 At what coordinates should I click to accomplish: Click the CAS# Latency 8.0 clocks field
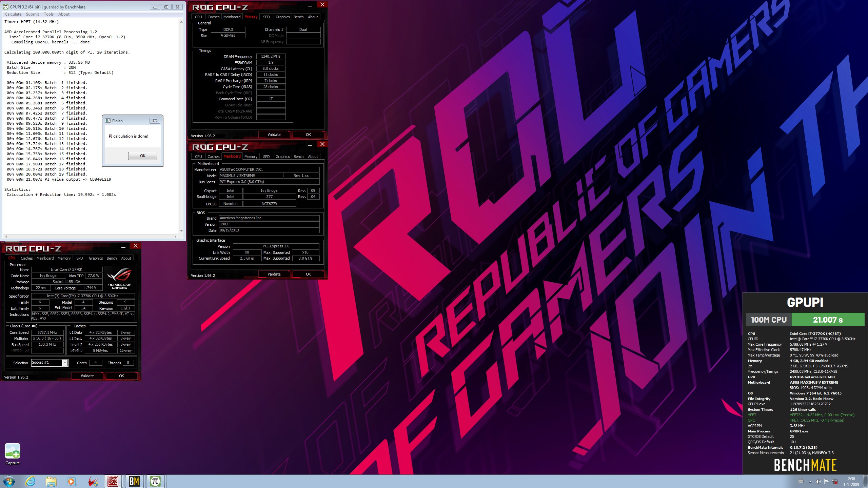click(271, 69)
